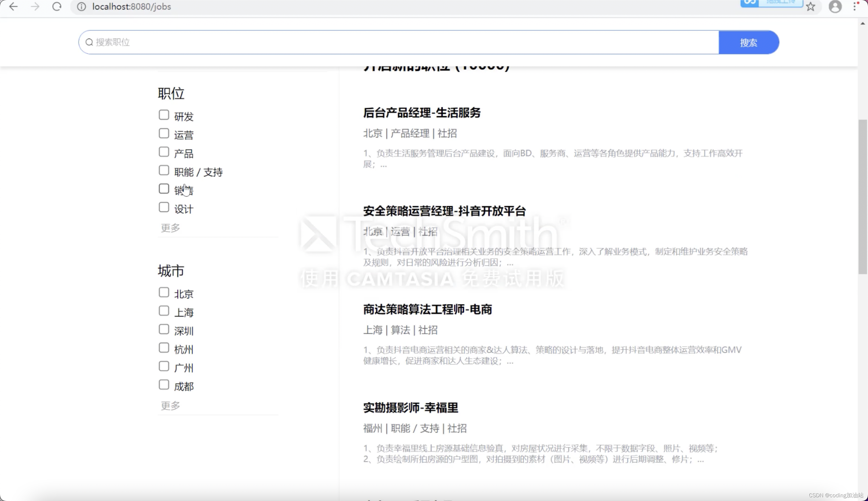Image resolution: width=868 pixels, height=501 pixels.
Task: Expand 更多 under the 职位 filters
Action: click(x=170, y=227)
